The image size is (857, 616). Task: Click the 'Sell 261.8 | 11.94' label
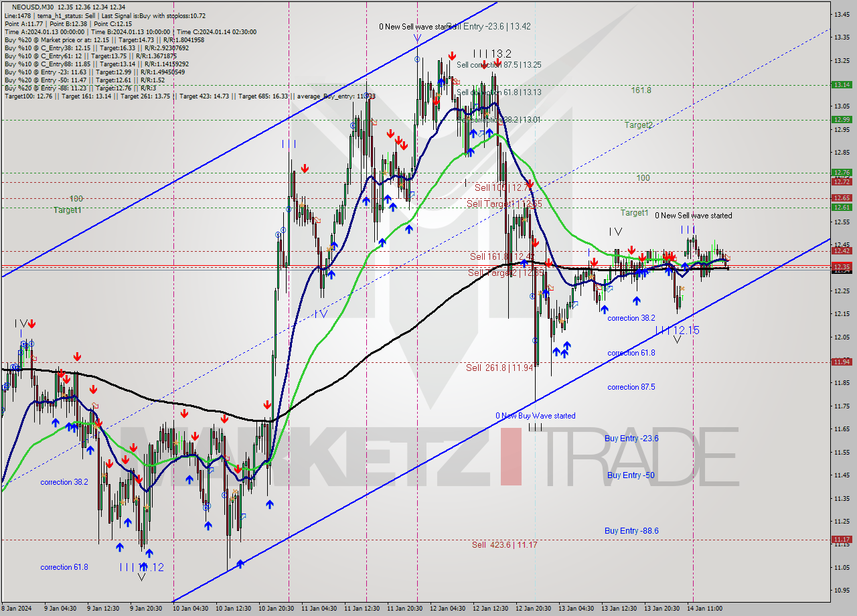click(x=499, y=368)
